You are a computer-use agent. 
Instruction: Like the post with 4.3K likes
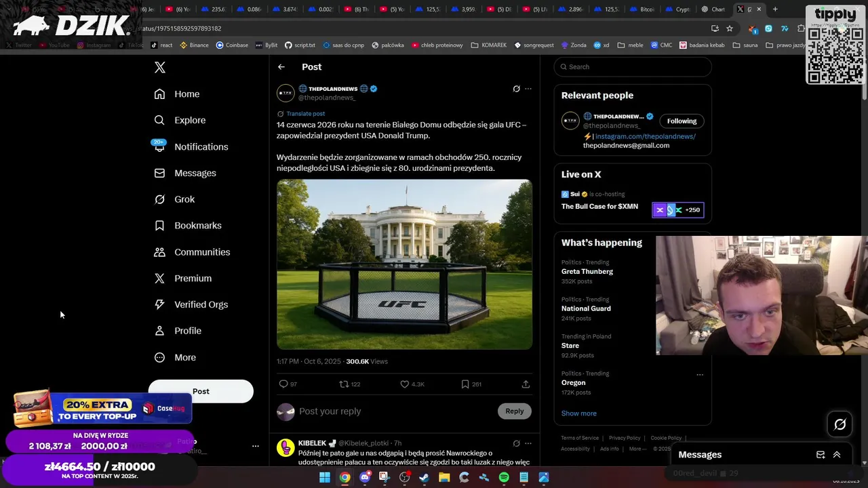(x=405, y=384)
